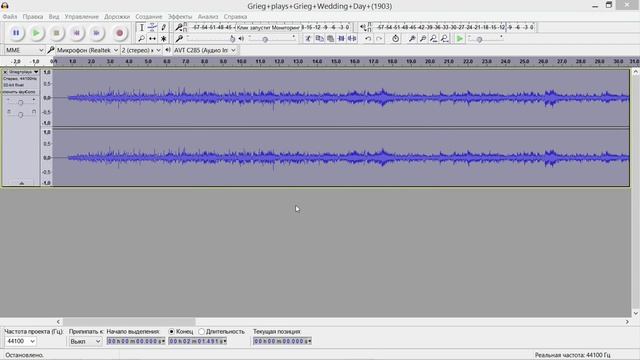Click the microphone icon beside the input device list

pyautogui.click(x=51, y=50)
